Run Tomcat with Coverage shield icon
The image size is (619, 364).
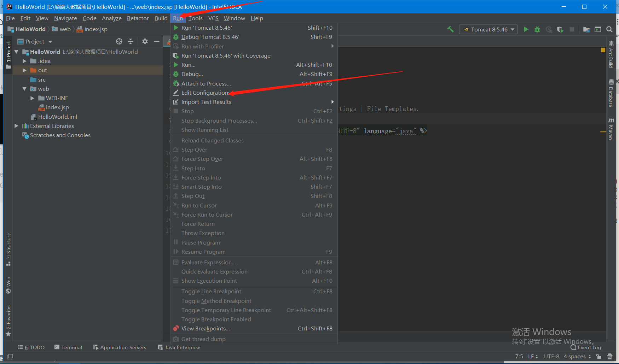click(560, 29)
